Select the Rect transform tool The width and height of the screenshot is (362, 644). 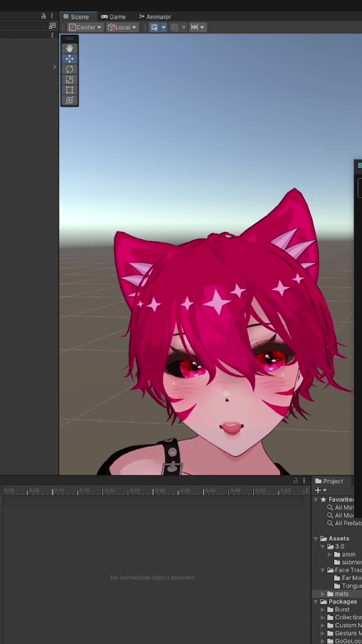pos(69,90)
